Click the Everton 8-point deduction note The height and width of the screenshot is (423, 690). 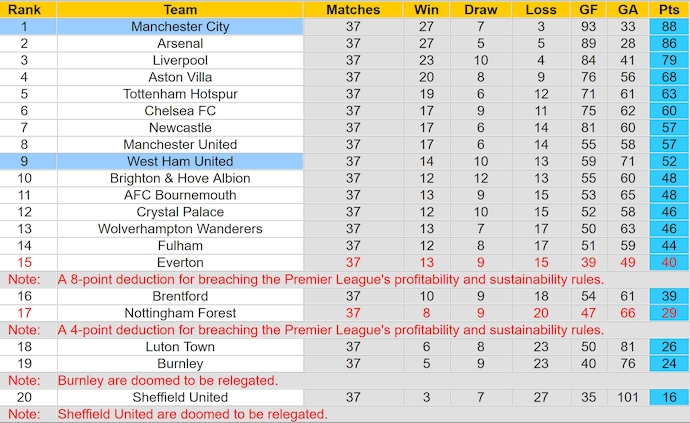(x=330, y=279)
